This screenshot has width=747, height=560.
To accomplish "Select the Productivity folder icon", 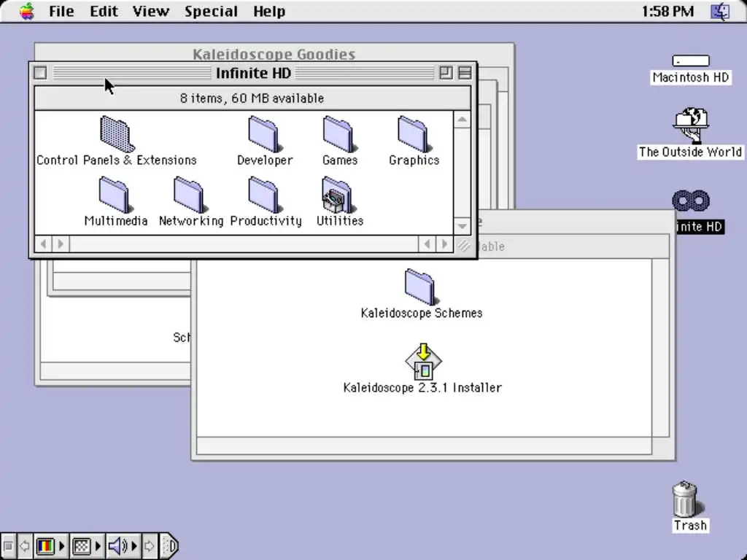I will tap(266, 194).
